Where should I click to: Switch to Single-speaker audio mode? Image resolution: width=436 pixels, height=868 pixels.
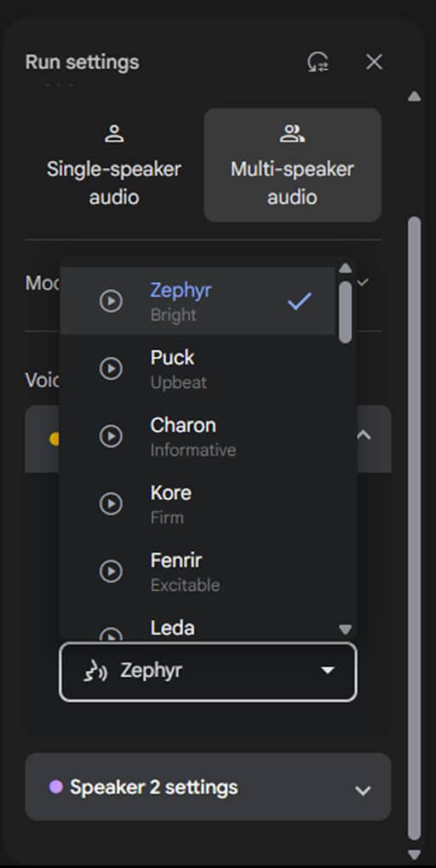114,165
